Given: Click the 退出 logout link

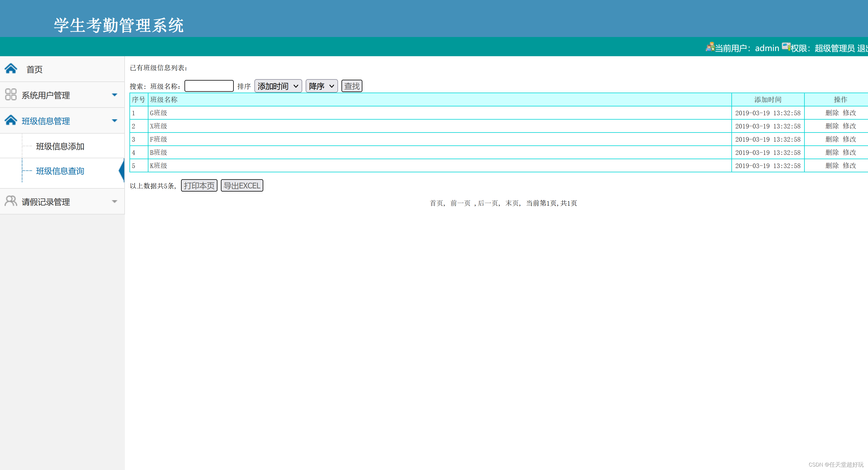Looking at the screenshot, I should pyautogui.click(x=863, y=48).
